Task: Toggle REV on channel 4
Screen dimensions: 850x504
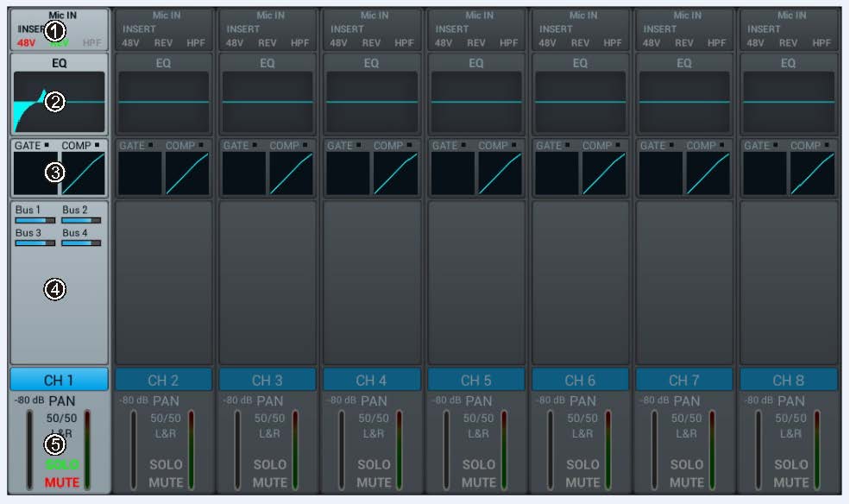Action: coord(371,43)
